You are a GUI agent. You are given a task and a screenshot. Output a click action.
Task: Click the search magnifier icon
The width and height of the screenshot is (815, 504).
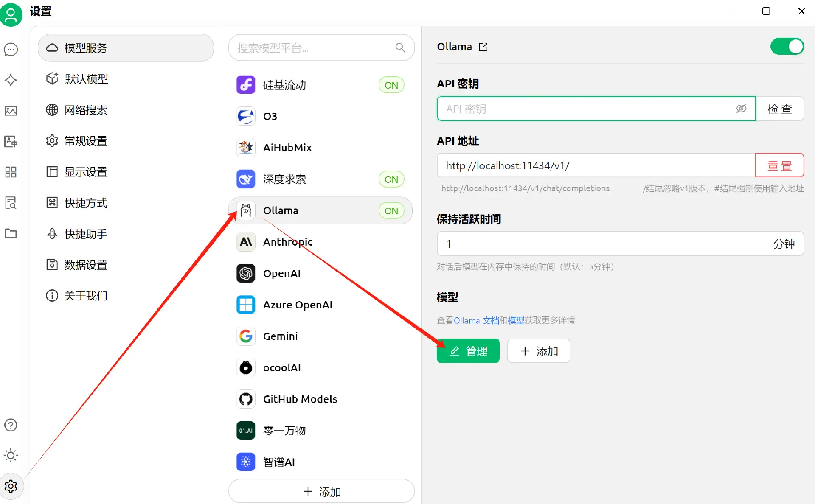[400, 48]
